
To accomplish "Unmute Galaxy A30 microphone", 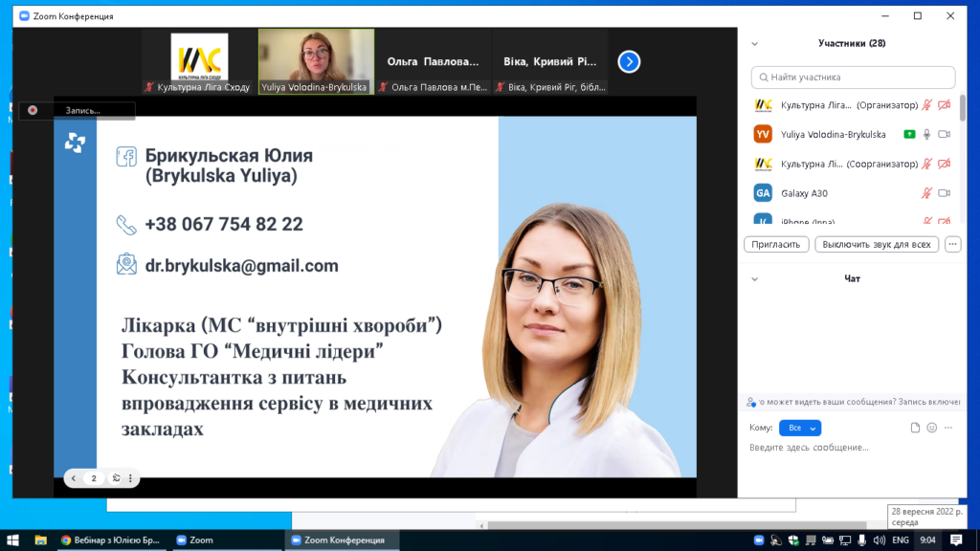I will 926,193.
